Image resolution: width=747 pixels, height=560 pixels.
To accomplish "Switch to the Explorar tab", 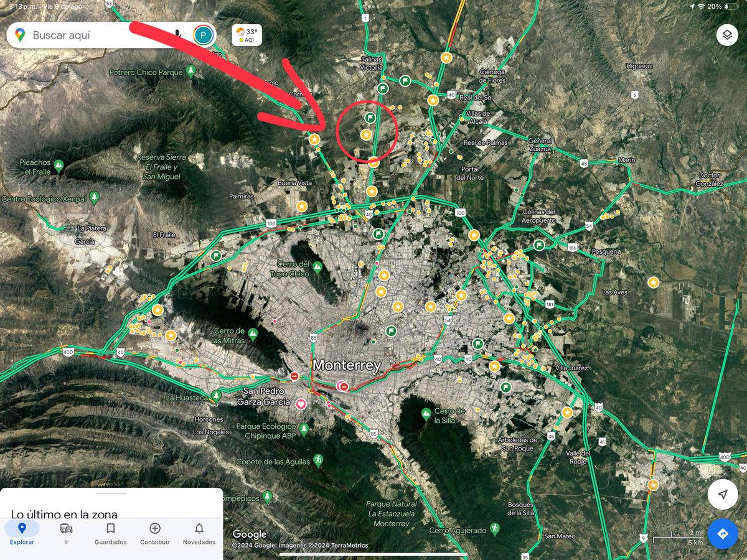I will coord(22,534).
